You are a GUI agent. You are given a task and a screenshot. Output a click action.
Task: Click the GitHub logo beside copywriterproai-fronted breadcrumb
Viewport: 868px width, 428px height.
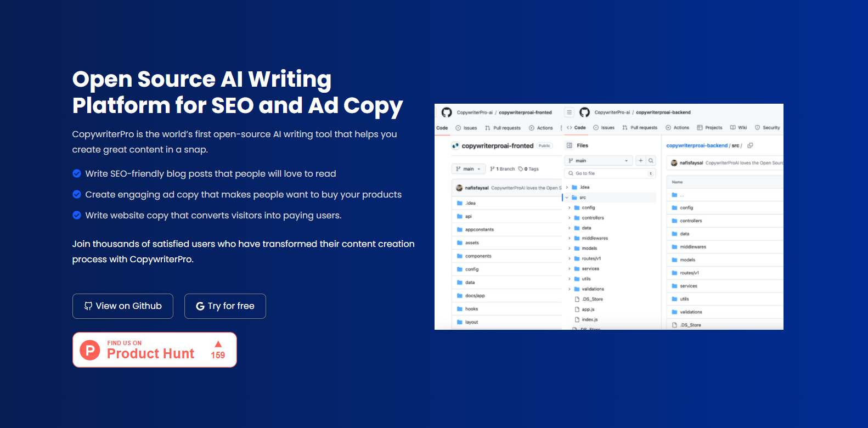447,112
